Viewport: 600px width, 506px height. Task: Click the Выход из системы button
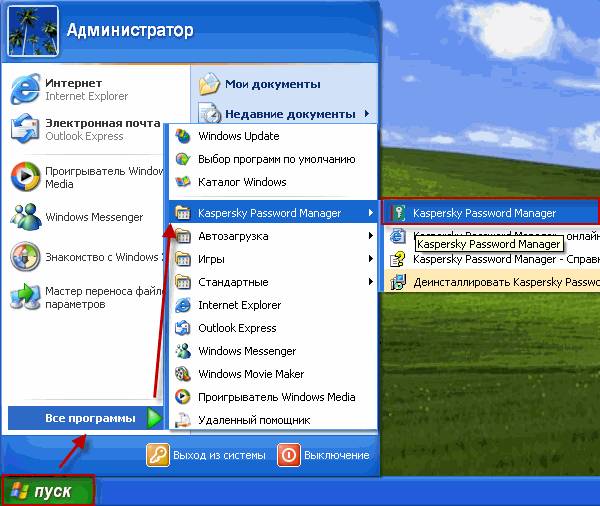click(206, 455)
